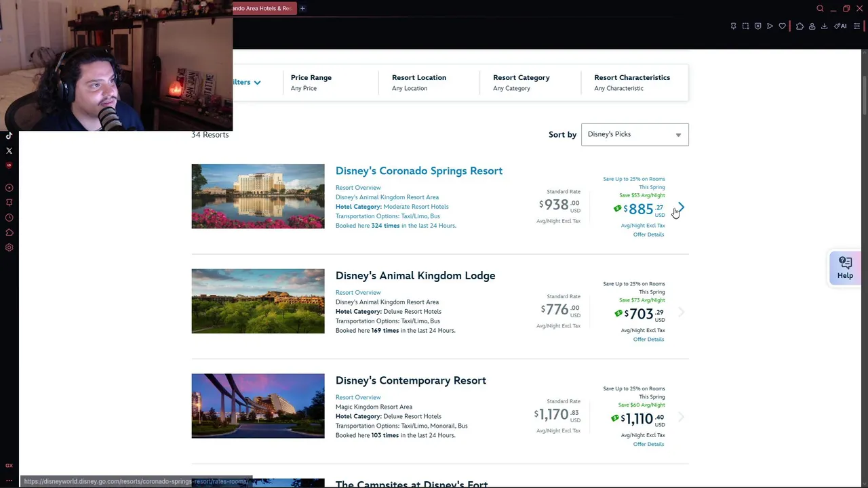This screenshot has height=488, width=868.
Task: Click Coronado Springs resort thumbnail image
Action: coord(258,196)
